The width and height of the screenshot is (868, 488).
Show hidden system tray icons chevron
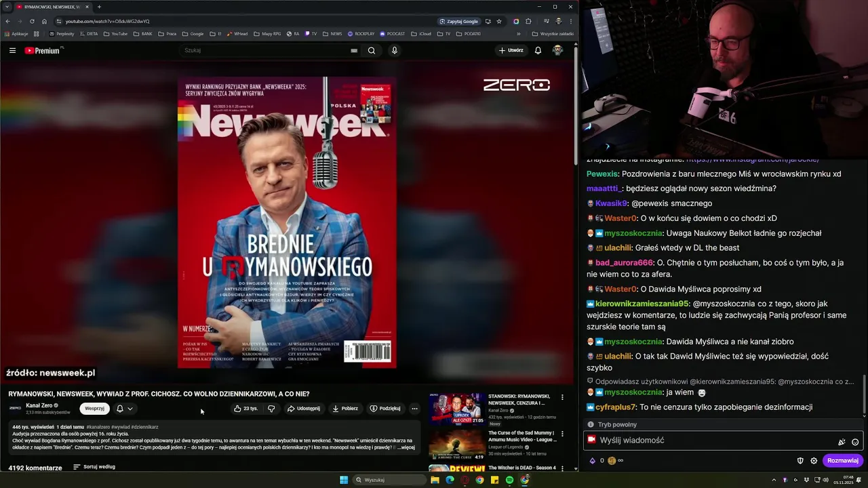point(774,480)
